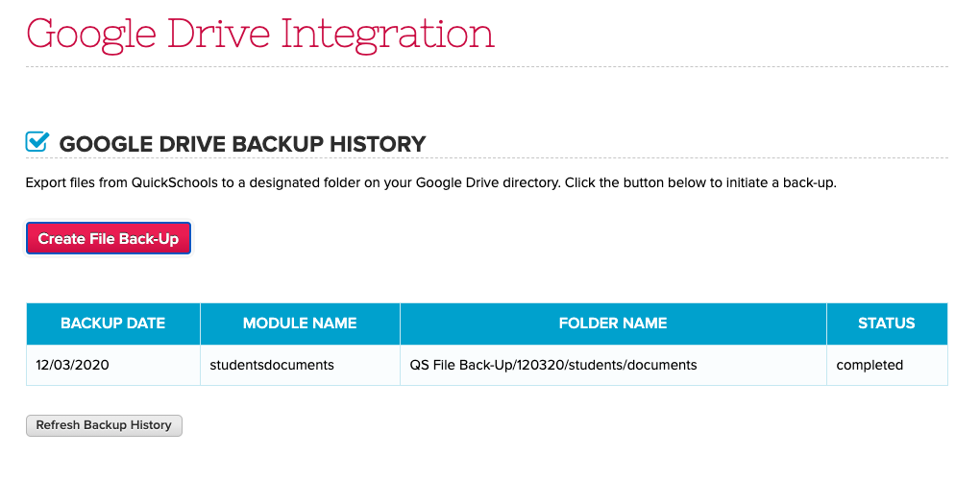The width and height of the screenshot is (980, 480).
Task: Click the completed status cell
Action: click(887, 365)
